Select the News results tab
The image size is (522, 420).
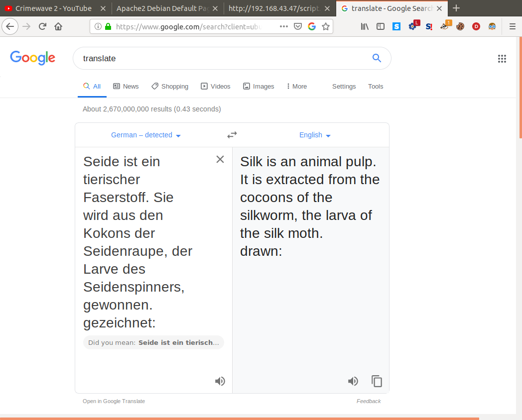(x=126, y=87)
